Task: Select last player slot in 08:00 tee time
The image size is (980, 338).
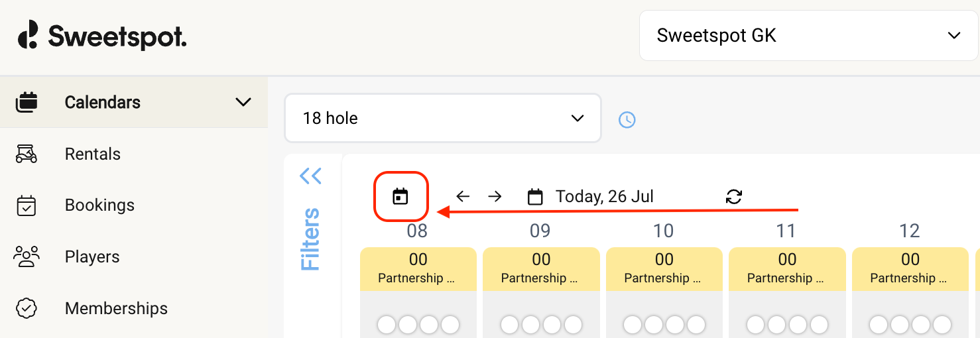Action: (450, 325)
